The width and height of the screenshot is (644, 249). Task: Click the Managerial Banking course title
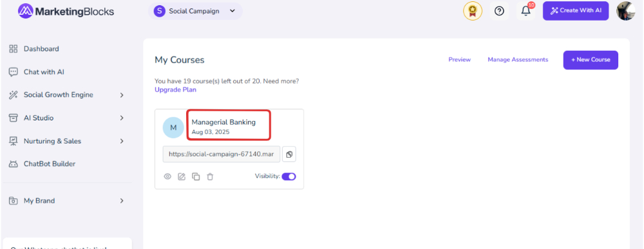click(x=223, y=122)
